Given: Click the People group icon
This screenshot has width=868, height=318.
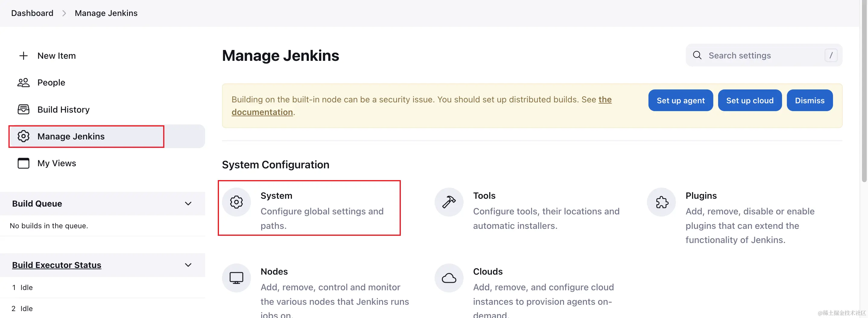Looking at the screenshot, I should pyautogui.click(x=23, y=83).
